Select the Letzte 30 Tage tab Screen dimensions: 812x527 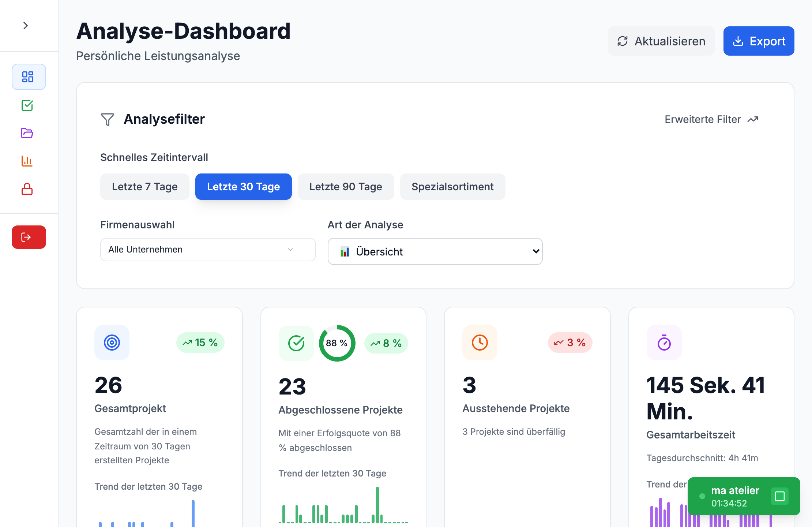coord(243,187)
